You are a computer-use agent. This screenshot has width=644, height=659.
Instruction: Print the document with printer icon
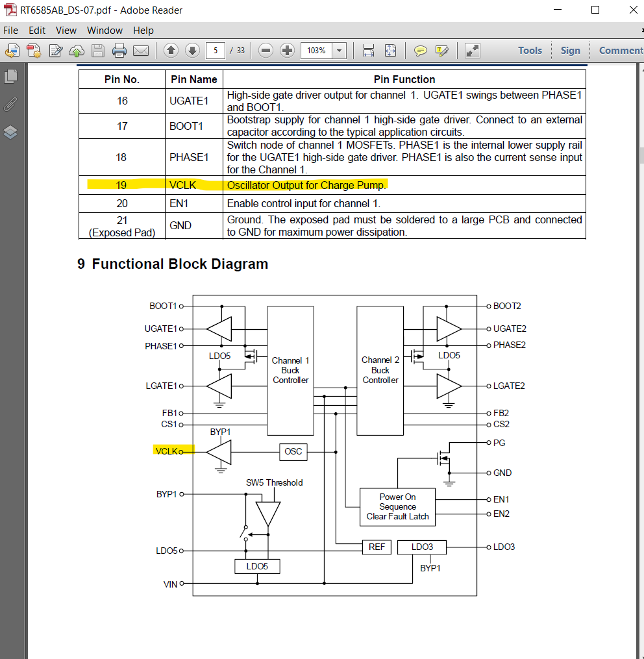(x=119, y=51)
